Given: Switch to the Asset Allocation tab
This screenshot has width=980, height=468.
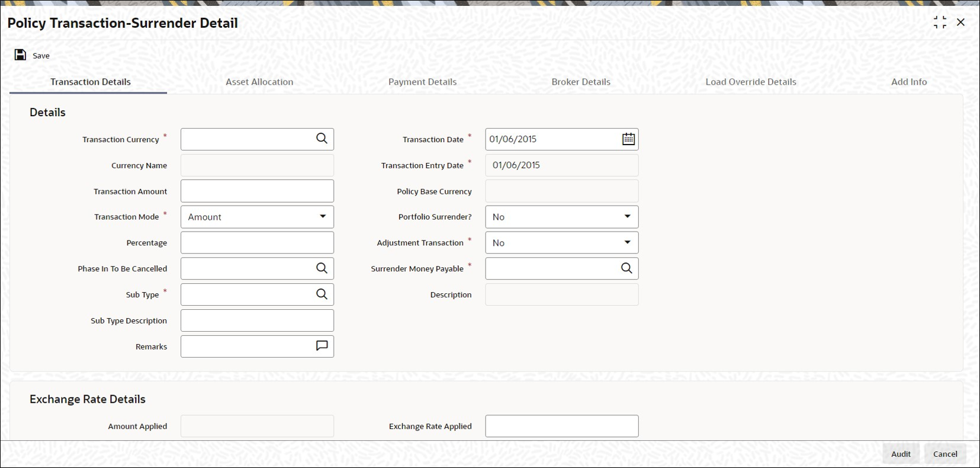Looking at the screenshot, I should pos(259,82).
